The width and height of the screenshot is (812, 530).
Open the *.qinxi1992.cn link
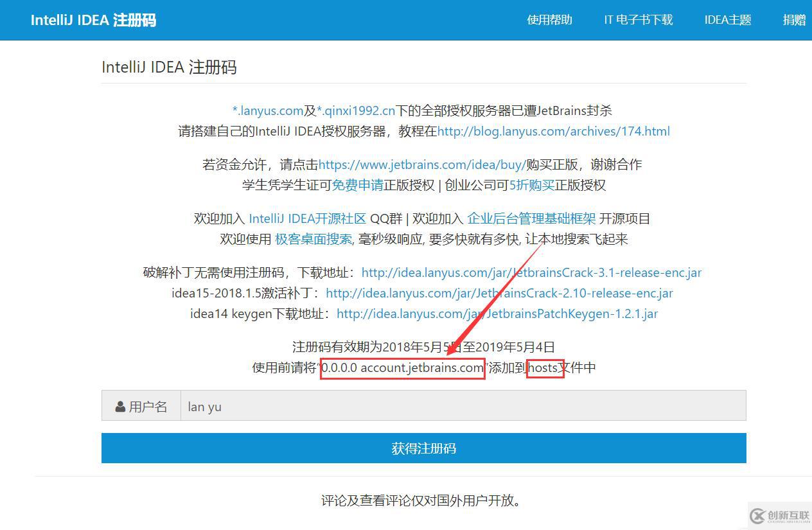point(356,110)
